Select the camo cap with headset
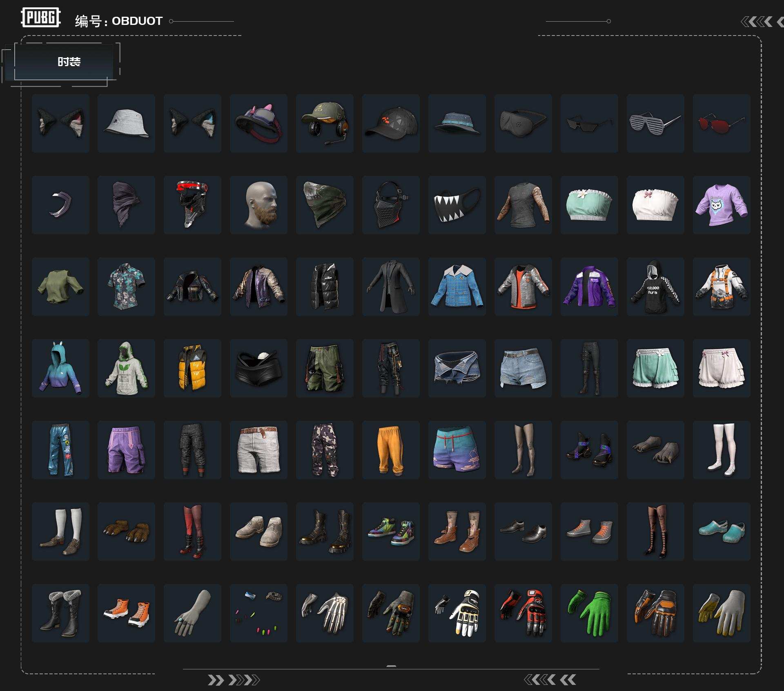Image resolution: width=784 pixels, height=691 pixels. pyautogui.click(x=325, y=123)
